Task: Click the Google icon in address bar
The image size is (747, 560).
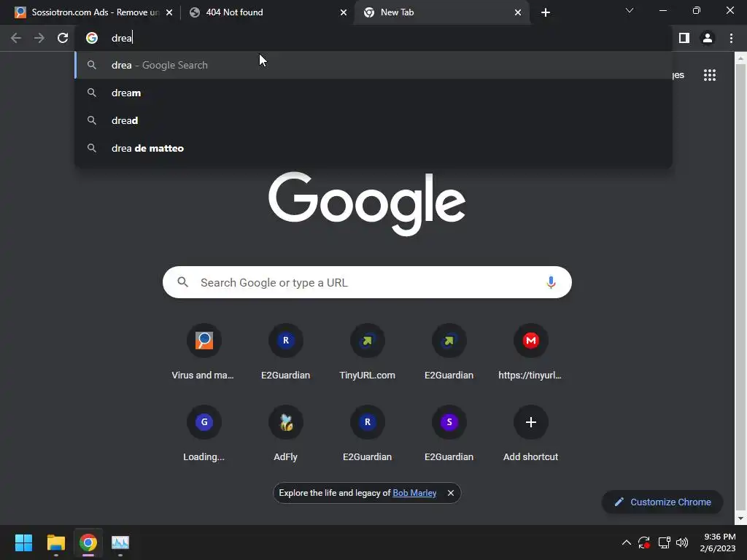Action: tap(92, 38)
